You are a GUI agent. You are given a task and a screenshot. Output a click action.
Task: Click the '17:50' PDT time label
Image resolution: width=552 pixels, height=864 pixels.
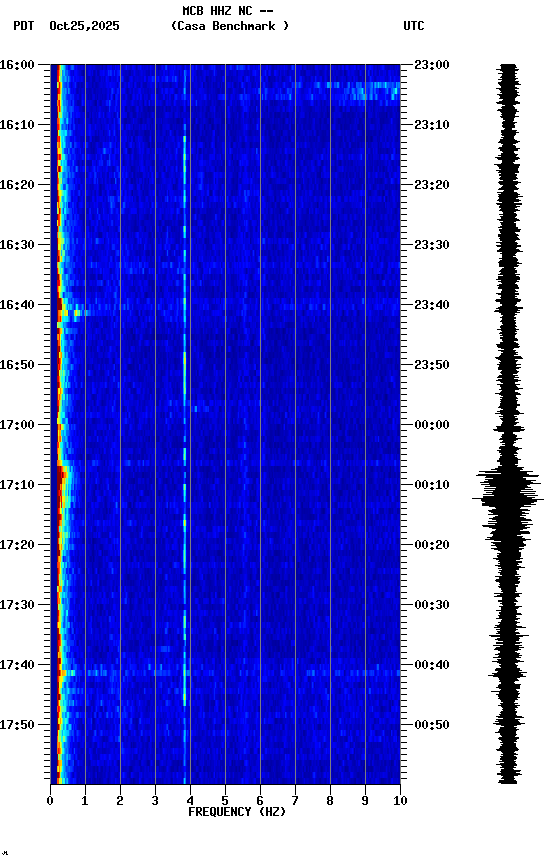coord(17,725)
